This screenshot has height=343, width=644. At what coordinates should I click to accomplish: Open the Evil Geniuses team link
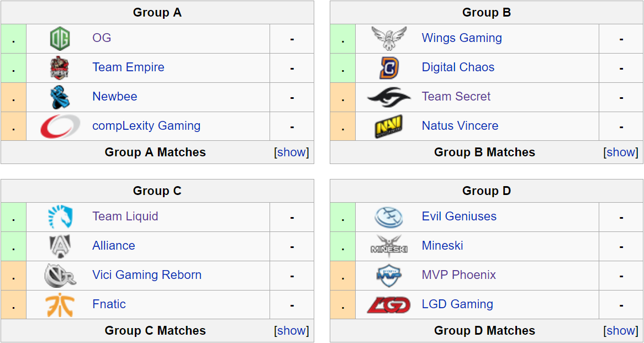point(459,217)
